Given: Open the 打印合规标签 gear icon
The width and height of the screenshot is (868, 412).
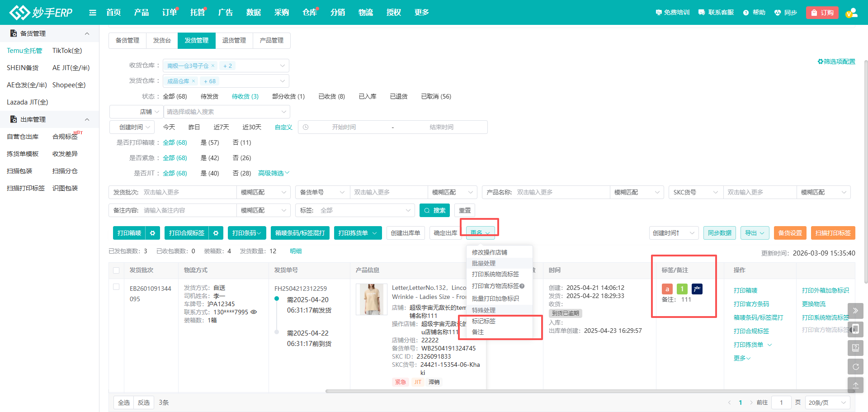Looking at the screenshot, I should [216, 233].
